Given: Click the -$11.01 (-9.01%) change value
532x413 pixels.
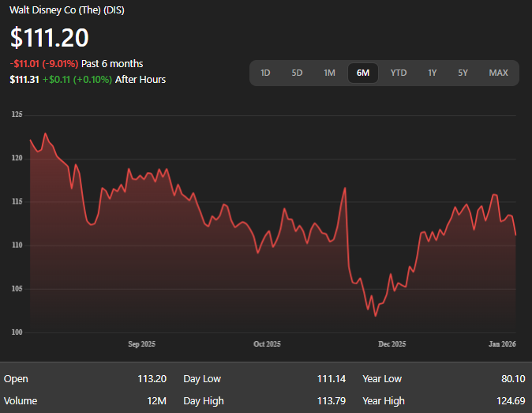Looking at the screenshot, I should (44, 64).
